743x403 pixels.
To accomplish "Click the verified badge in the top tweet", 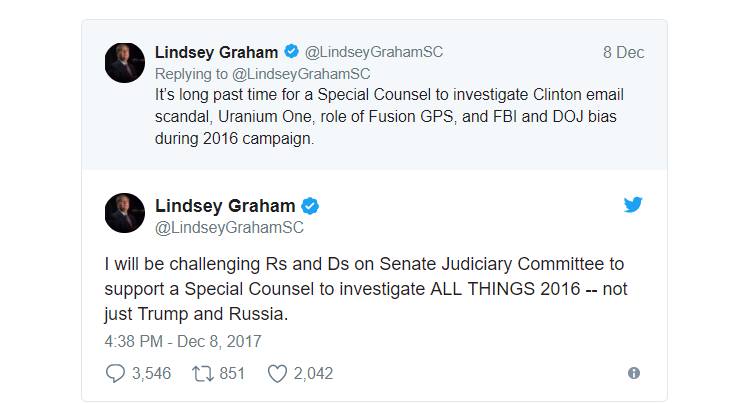I will click(291, 51).
